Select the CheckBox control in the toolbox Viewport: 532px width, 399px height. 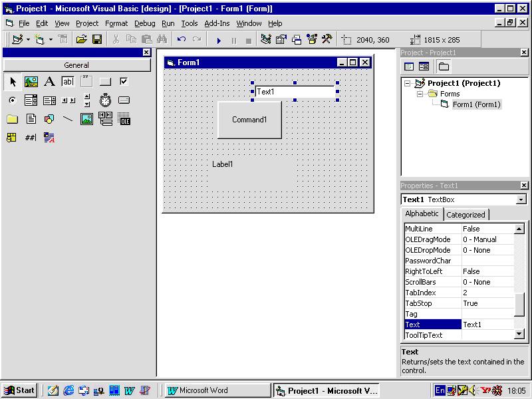(x=124, y=81)
